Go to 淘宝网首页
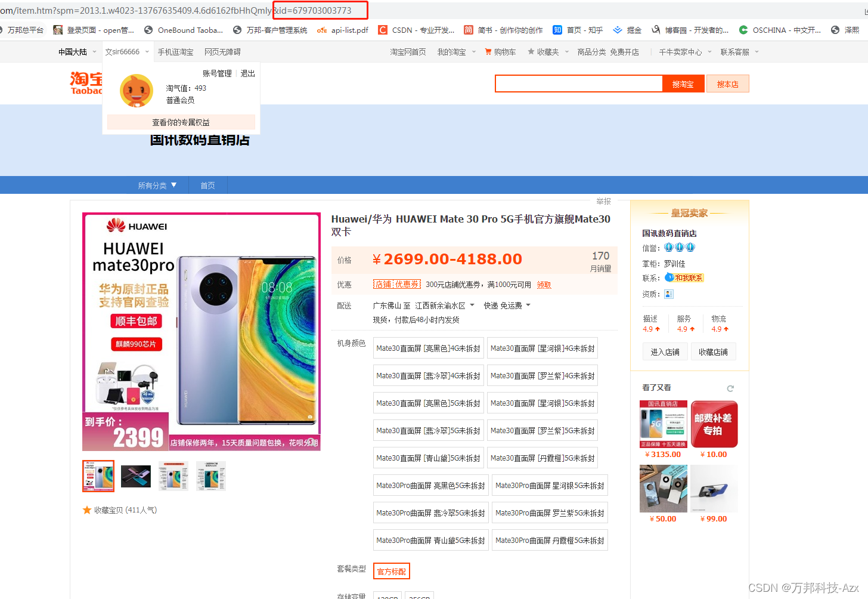Screen dimensions: 868x599 (x=408, y=52)
